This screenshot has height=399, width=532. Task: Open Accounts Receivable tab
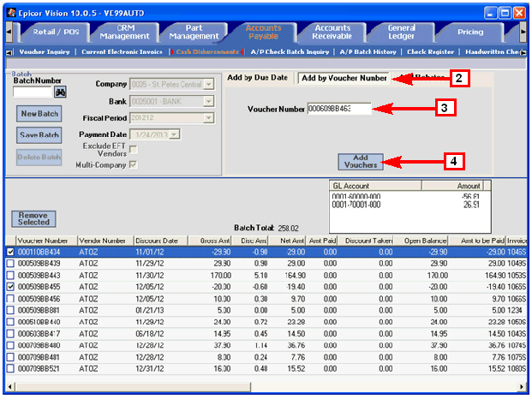[332, 33]
